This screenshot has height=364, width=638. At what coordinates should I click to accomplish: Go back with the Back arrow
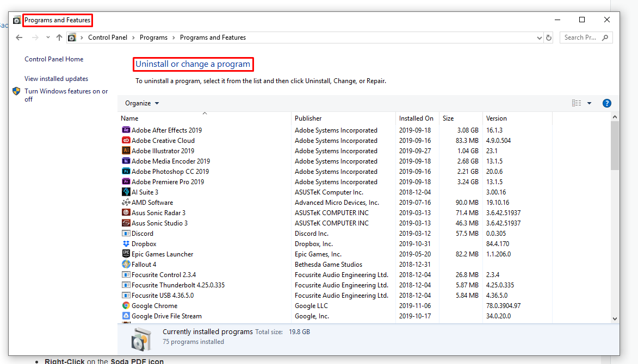(19, 37)
